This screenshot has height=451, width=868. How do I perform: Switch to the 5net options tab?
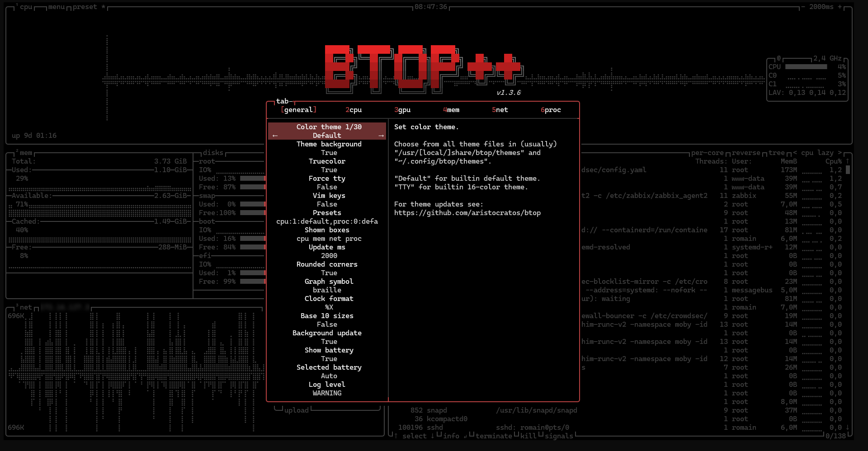(500, 110)
